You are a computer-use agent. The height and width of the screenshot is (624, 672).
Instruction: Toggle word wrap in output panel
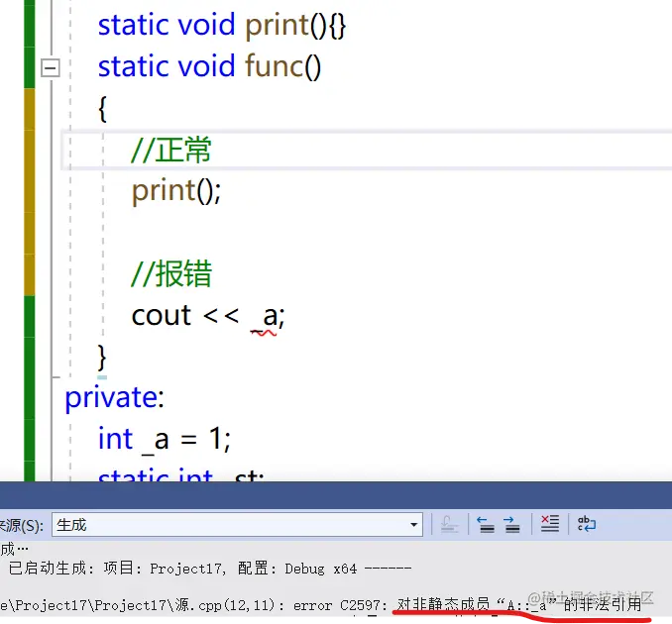click(587, 524)
